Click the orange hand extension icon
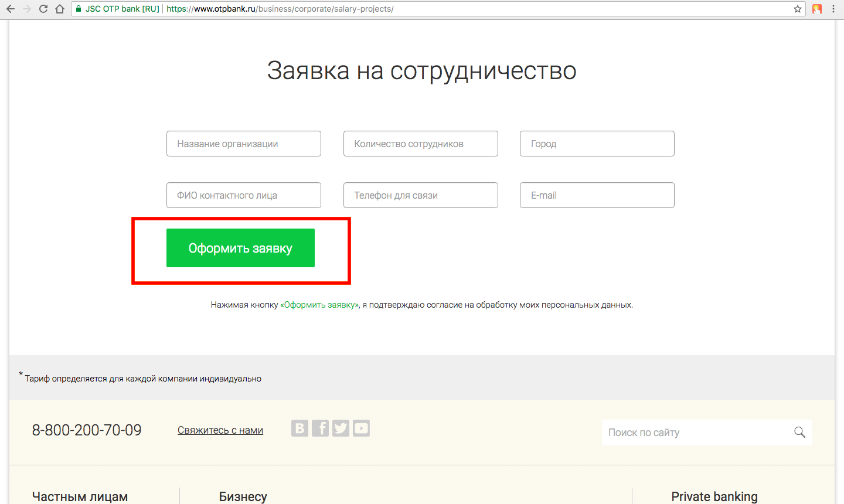Image resolution: width=844 pixels, height=504 pixels. [817, 9]
